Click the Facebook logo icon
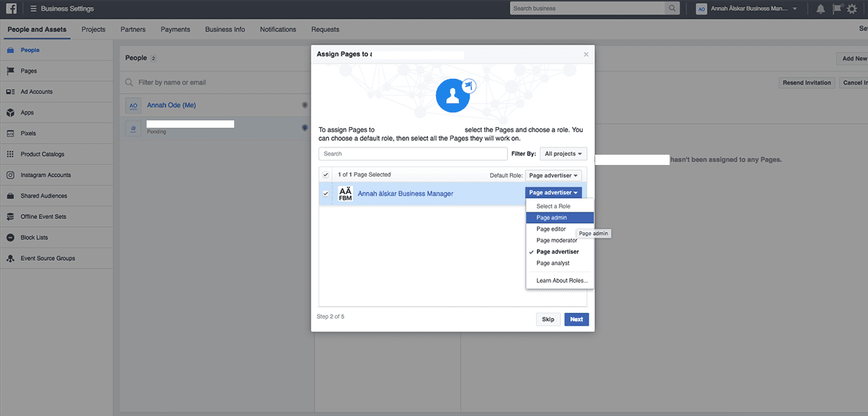 point(11,9)
